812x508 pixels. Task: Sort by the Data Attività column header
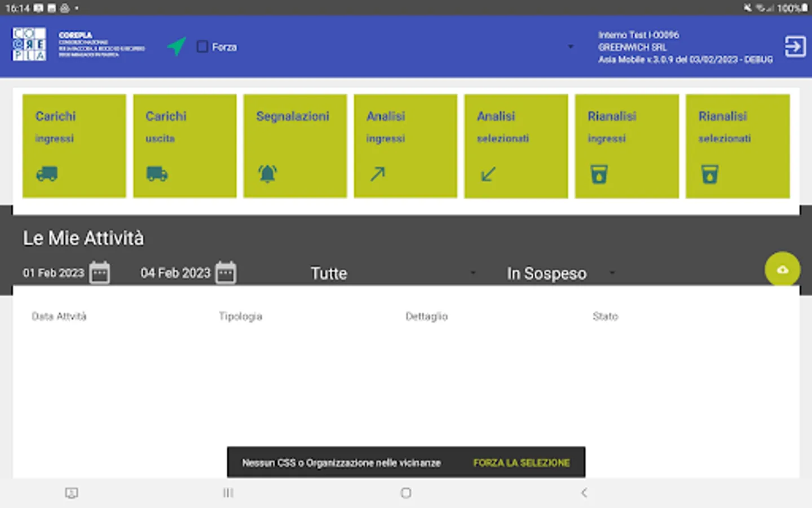coord(59,316)
